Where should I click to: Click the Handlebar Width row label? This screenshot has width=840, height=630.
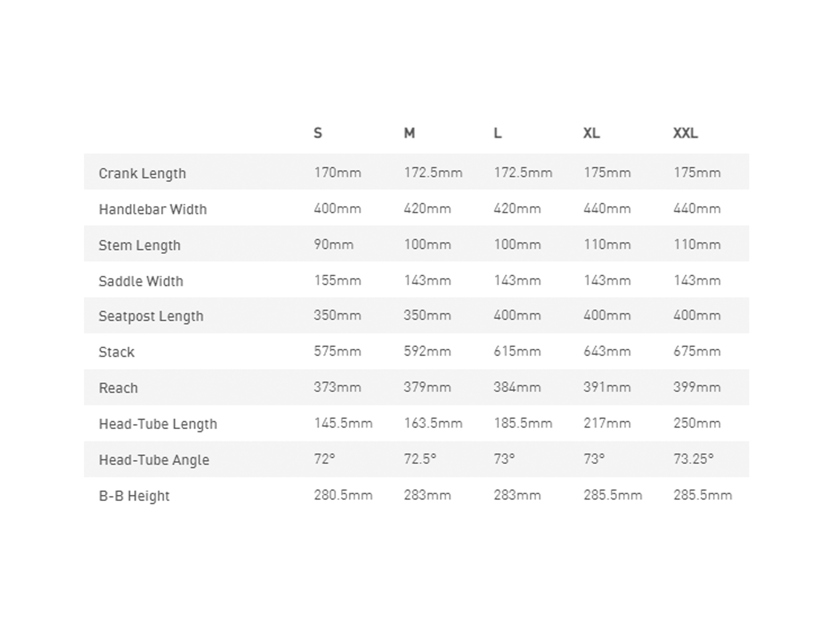coord(152,209)
